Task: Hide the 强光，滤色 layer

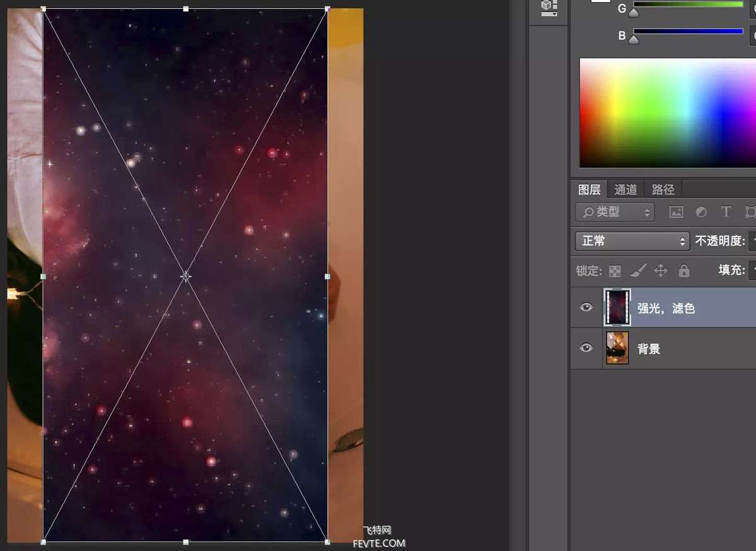Action: pyautogui.click(x=586, y=308)
